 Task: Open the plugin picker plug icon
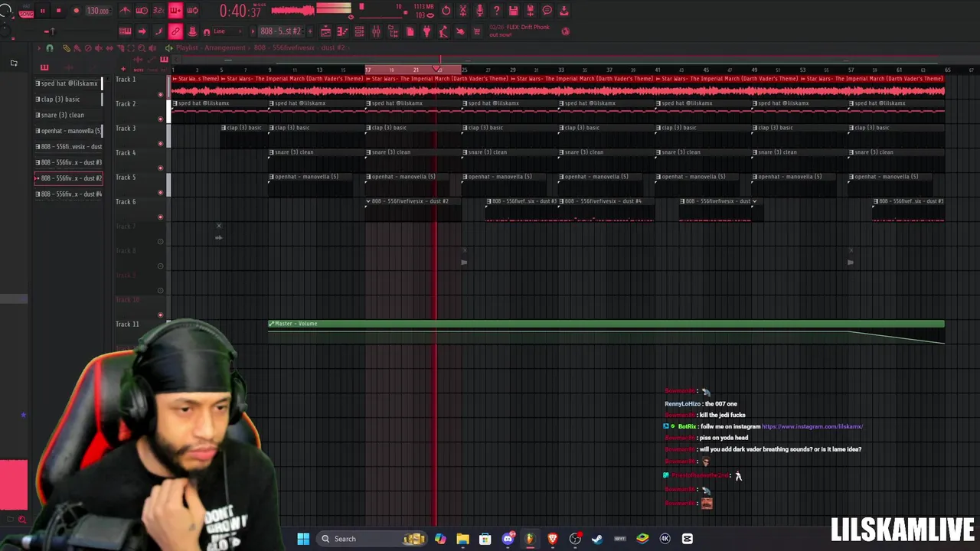point(426,31)
